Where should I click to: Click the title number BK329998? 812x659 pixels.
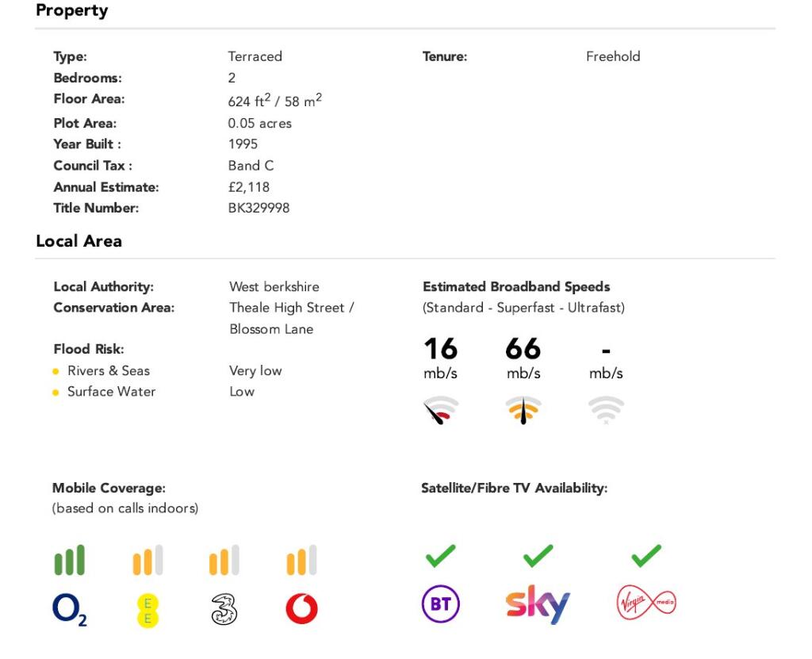pyautogui.click(x=259, y=209)
